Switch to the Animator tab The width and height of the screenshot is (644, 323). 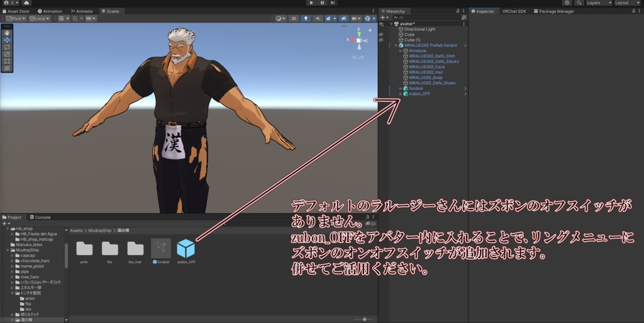coord(82,11)
